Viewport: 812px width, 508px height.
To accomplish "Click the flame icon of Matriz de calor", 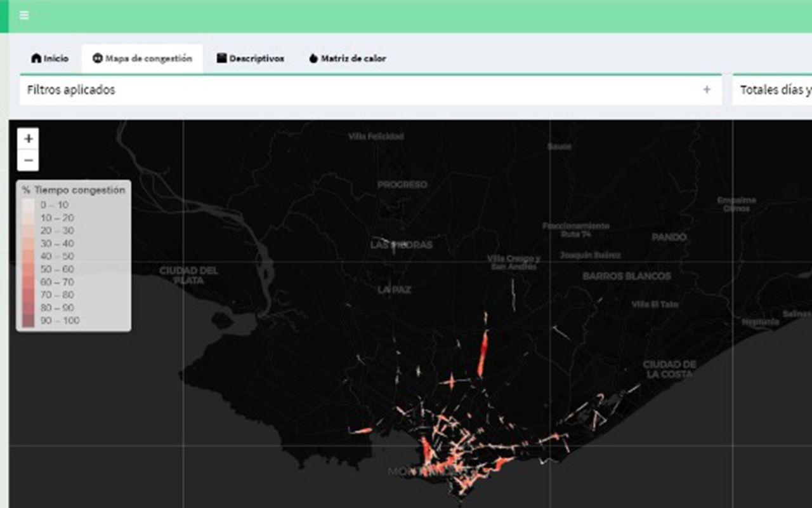I will point(313,58).
